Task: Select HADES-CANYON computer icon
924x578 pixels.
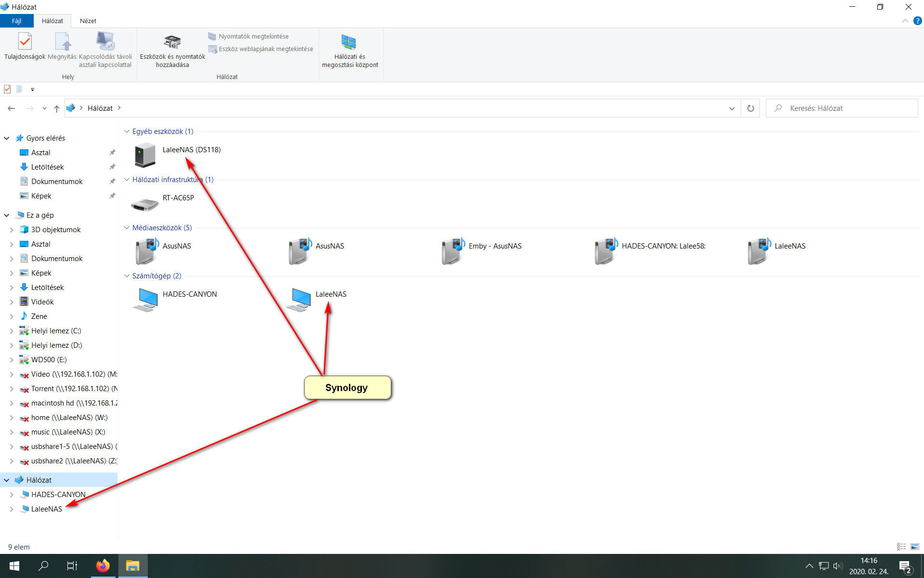Action: point(146,299)
